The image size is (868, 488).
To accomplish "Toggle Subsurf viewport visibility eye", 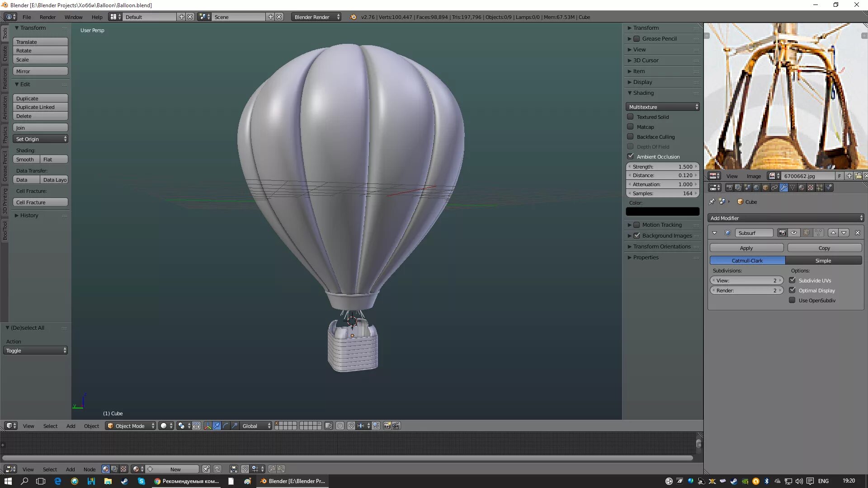I will tap(794, 233).
